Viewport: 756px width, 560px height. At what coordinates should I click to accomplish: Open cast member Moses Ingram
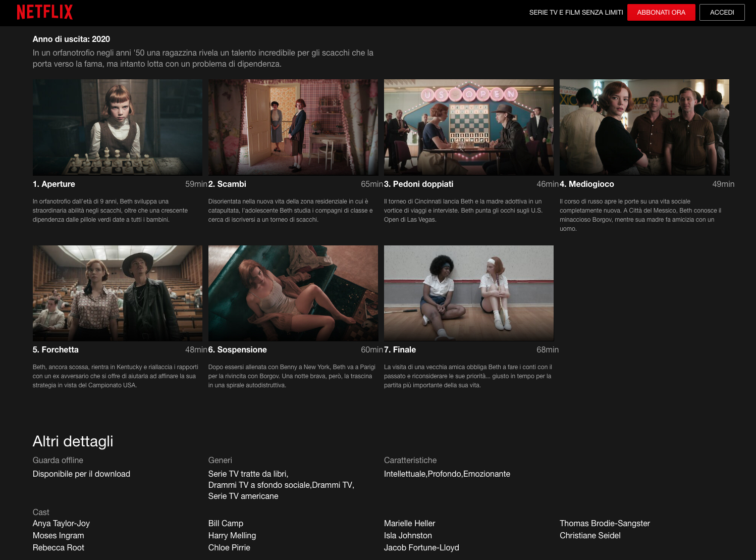tap(59, 536)
